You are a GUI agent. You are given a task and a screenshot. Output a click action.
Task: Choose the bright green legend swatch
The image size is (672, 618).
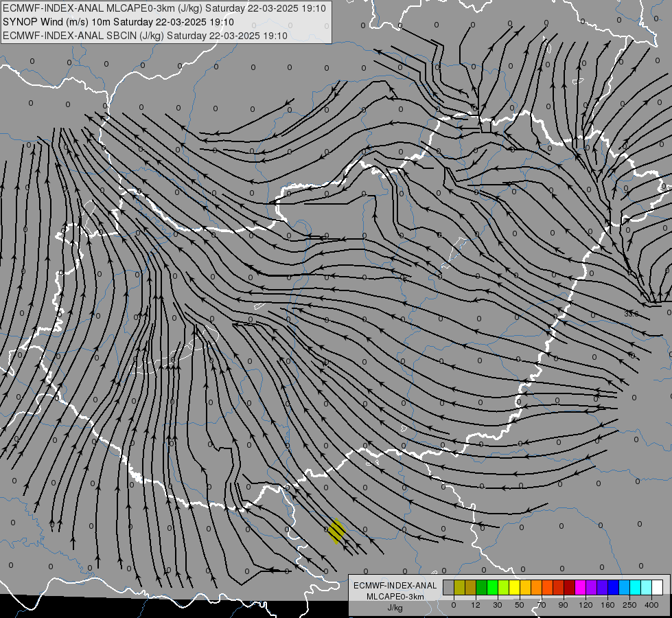492,588
